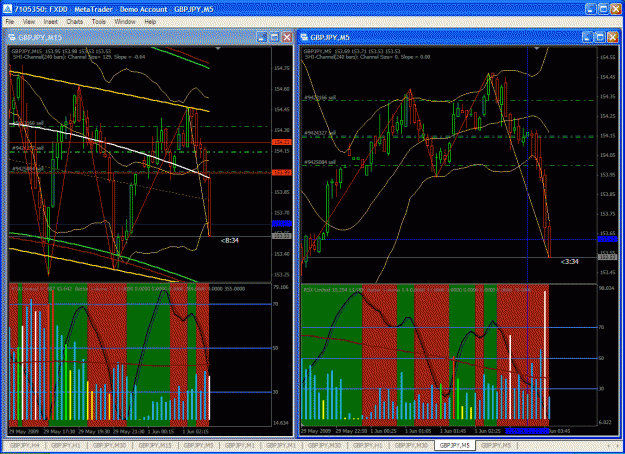Click the <8:34 candle timer text

tap(230, 240)
